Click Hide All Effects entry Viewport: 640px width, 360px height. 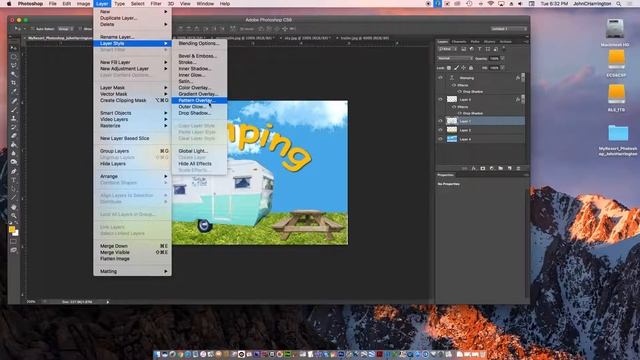click(199, 164)
